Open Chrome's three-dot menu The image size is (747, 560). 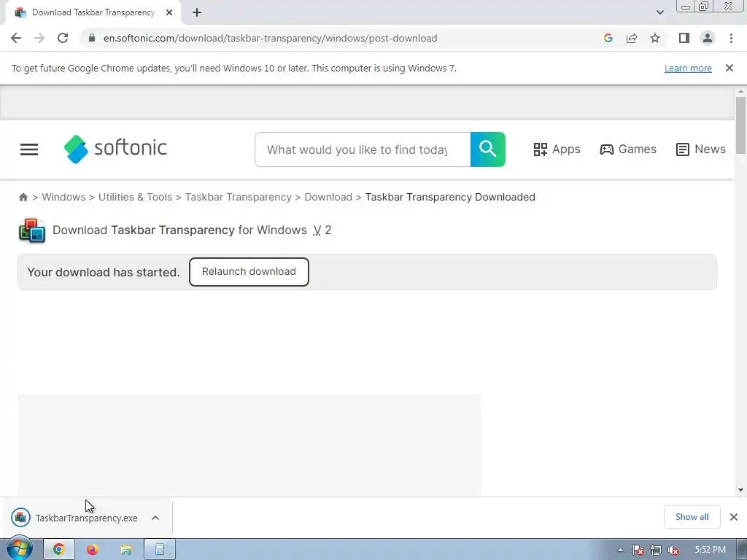coord(731,38)
